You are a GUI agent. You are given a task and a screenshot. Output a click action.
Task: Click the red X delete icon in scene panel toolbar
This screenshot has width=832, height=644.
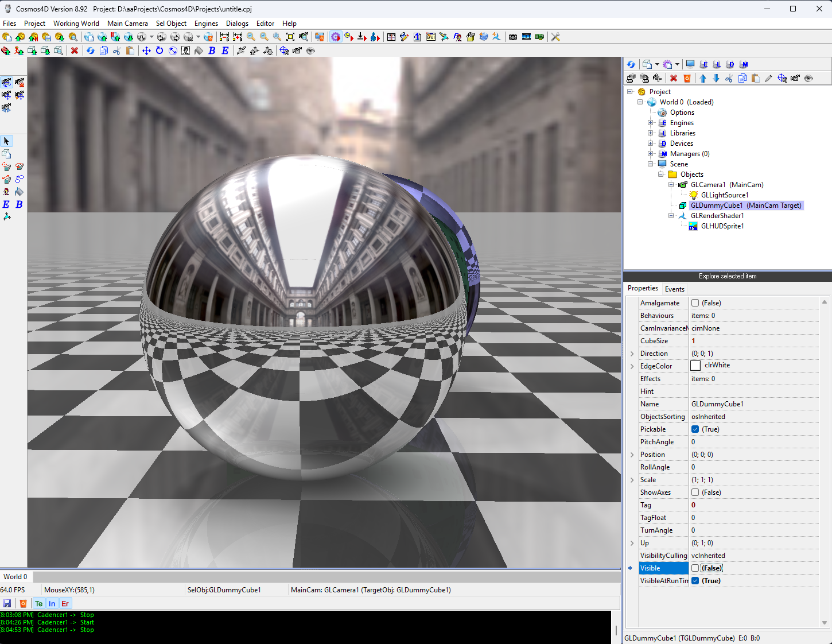coord(674,78)
